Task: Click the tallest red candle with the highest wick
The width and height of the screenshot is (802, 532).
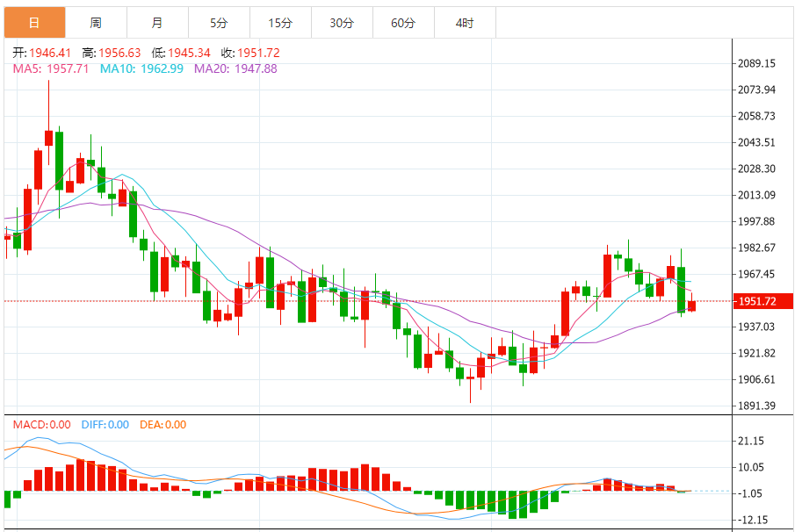Action: pos(48,138)
